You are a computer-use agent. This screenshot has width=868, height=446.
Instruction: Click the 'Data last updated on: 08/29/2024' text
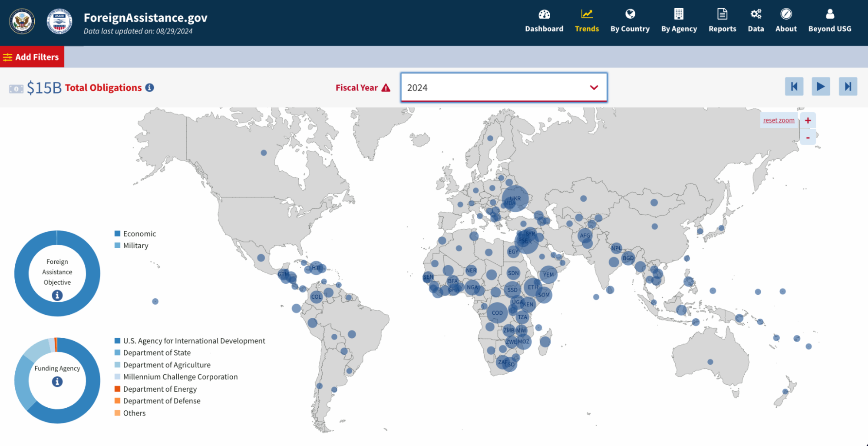138,31
